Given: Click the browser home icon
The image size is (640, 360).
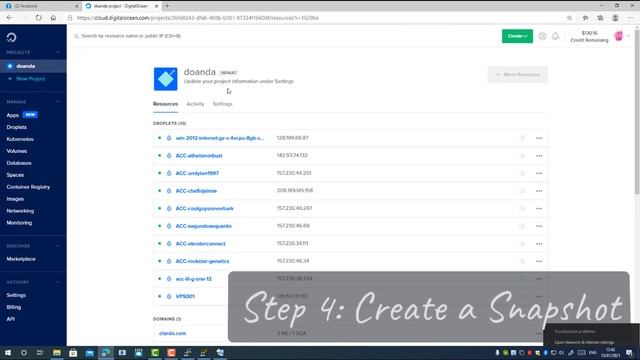Looking at the screenshot, I should (53, 18).
